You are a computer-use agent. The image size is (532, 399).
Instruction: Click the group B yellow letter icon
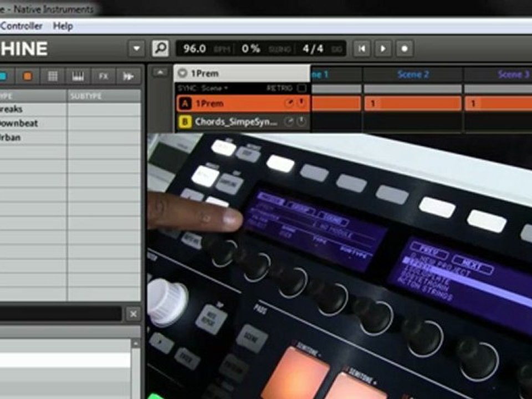[x=185, y=121]
